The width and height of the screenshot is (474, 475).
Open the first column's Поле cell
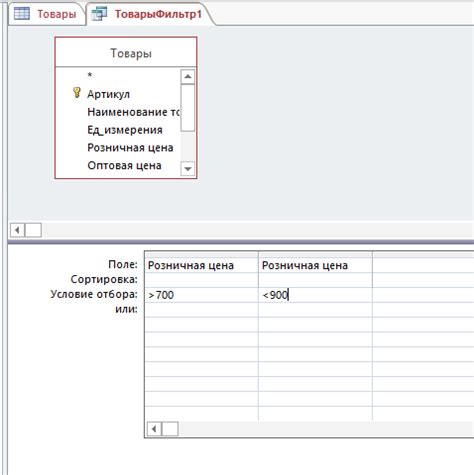pos(202,265)
